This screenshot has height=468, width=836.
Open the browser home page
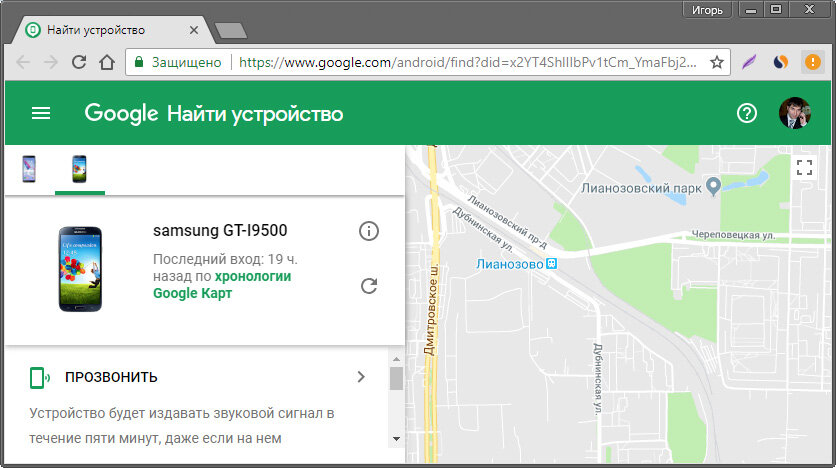tap(107, 62)
